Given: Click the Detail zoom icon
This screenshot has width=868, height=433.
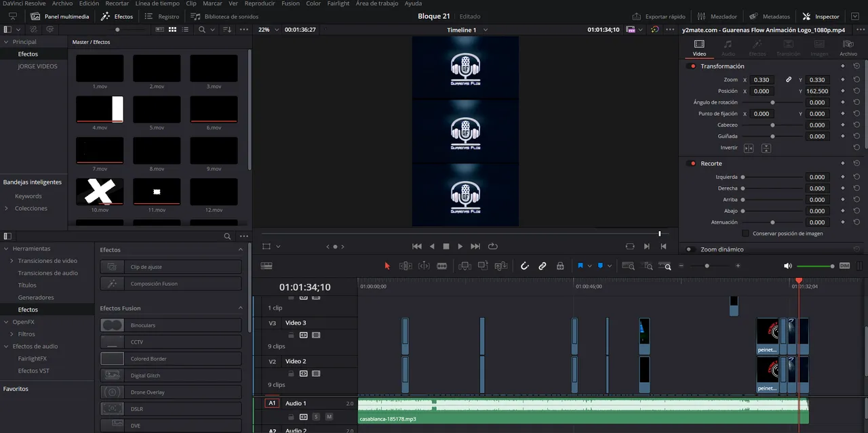Looking at the screenshot, I should tap(647, 266).
